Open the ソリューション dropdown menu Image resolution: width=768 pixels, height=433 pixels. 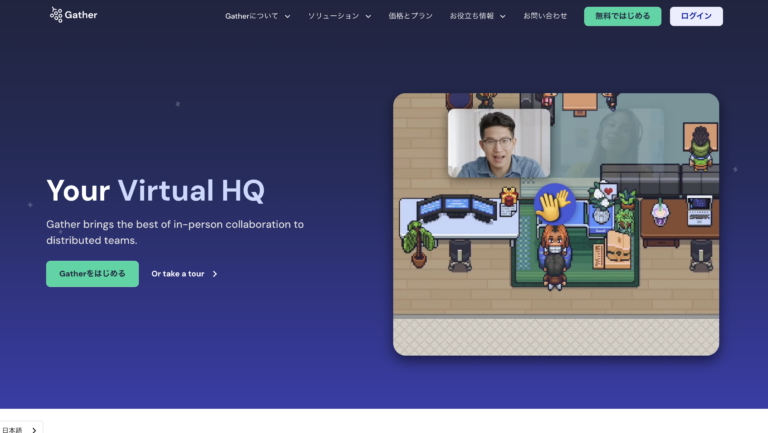(339, 16)
